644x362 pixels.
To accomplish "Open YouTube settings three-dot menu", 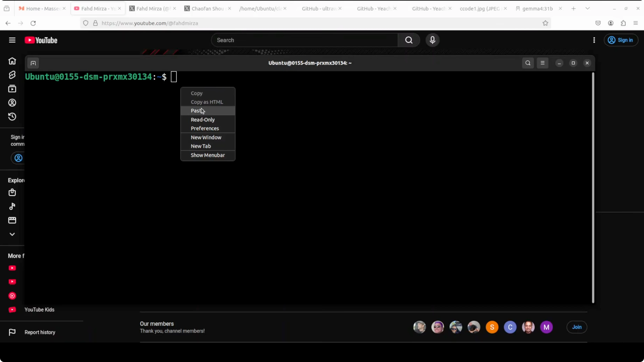I will [594, 40].
